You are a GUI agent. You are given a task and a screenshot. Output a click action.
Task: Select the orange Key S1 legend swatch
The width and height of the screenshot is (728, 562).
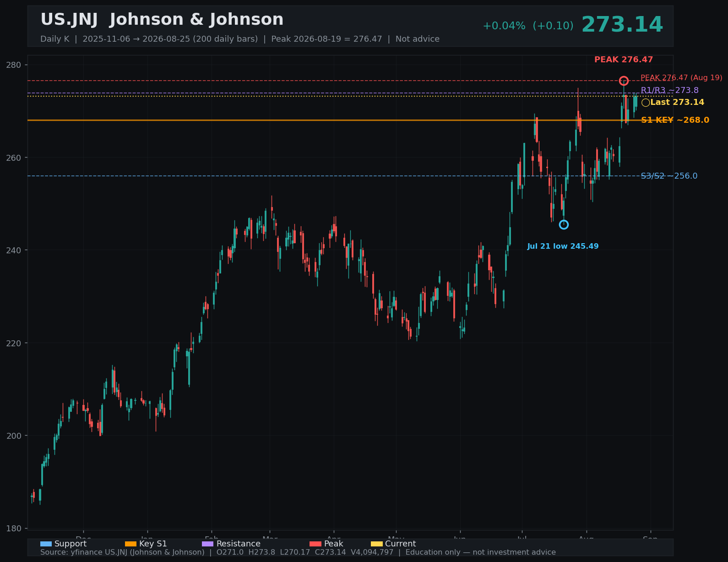click(130, 544)
